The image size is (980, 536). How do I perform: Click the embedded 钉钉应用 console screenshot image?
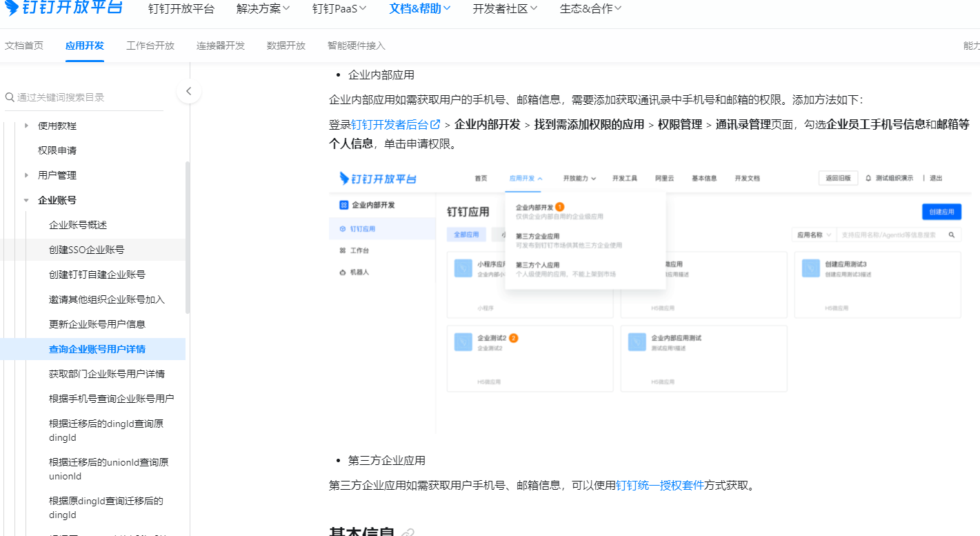coord(648,299)
